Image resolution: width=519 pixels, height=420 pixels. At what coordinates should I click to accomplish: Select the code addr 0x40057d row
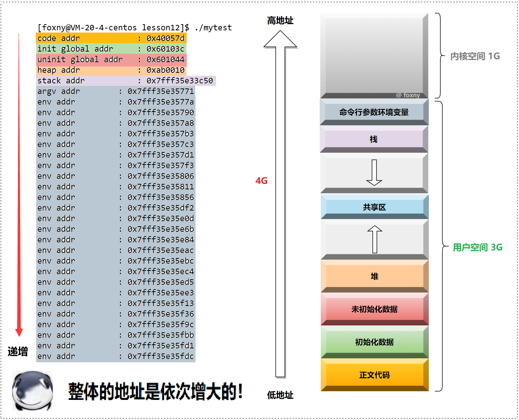click(111, 38)
